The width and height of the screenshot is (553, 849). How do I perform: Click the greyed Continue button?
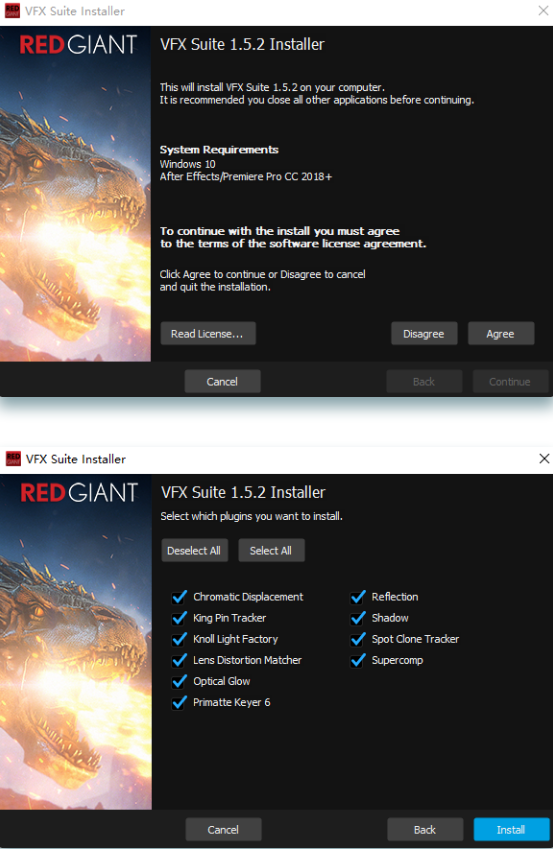(x=510, y=381)
